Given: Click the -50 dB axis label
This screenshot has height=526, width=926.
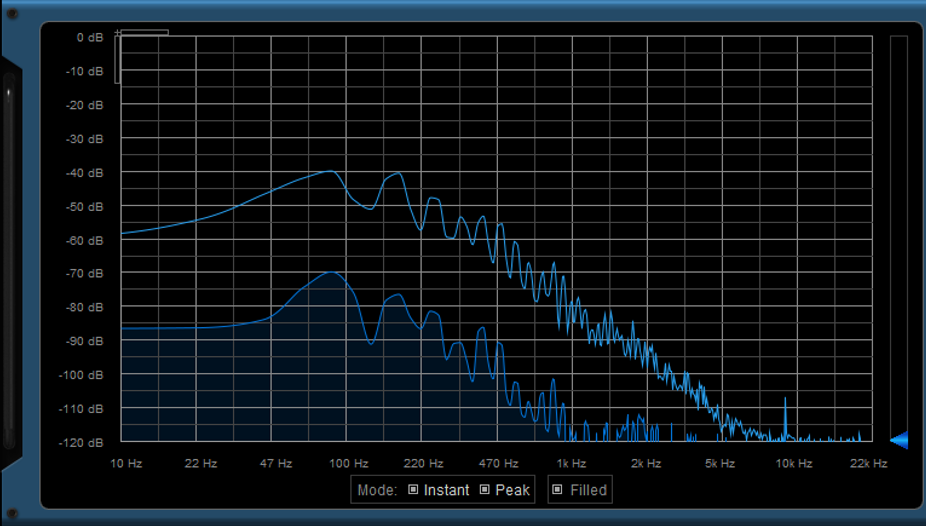Looking at the screenshot, I should pos(84,207).
